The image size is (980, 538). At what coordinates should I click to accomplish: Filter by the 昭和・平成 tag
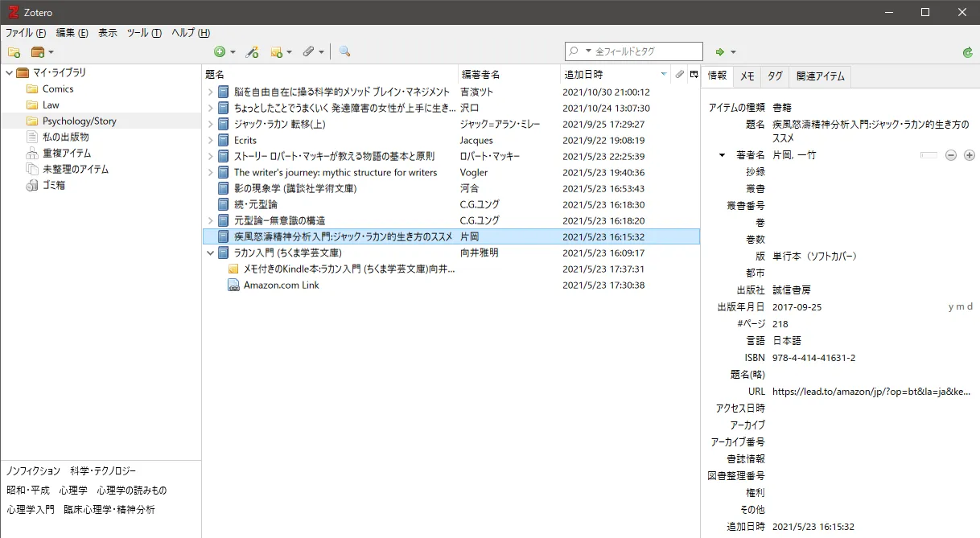click(28, 490)
